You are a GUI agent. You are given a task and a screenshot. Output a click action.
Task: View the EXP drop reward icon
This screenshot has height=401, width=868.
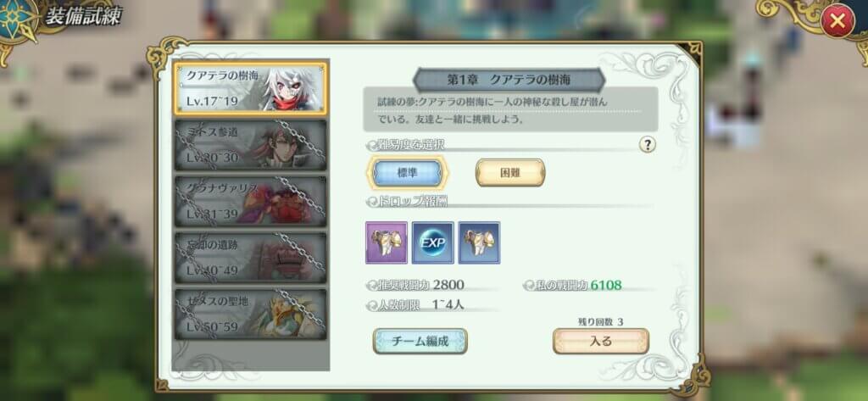tap(433, 242)
